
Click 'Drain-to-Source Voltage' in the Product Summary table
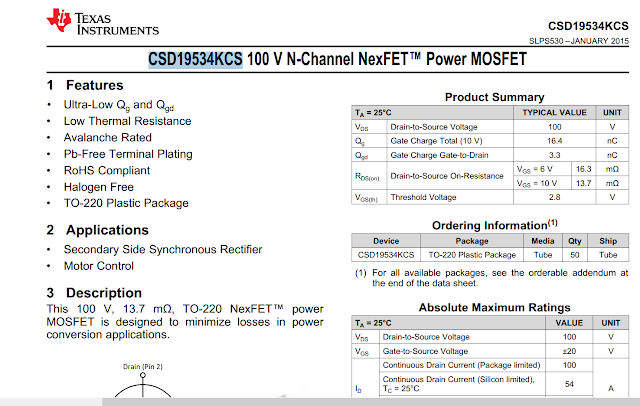pos(433,127)
